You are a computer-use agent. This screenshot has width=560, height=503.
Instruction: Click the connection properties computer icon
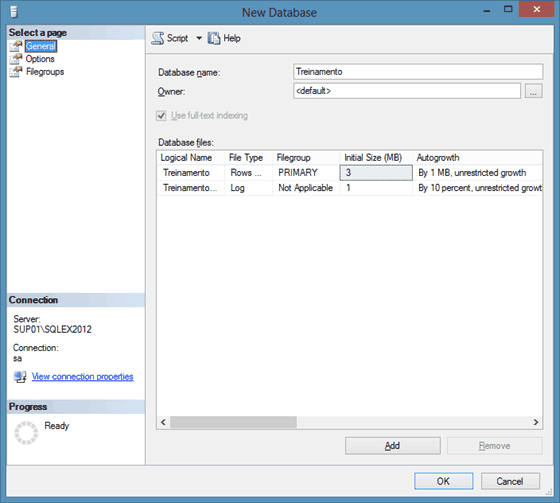[x=20, y=377]
